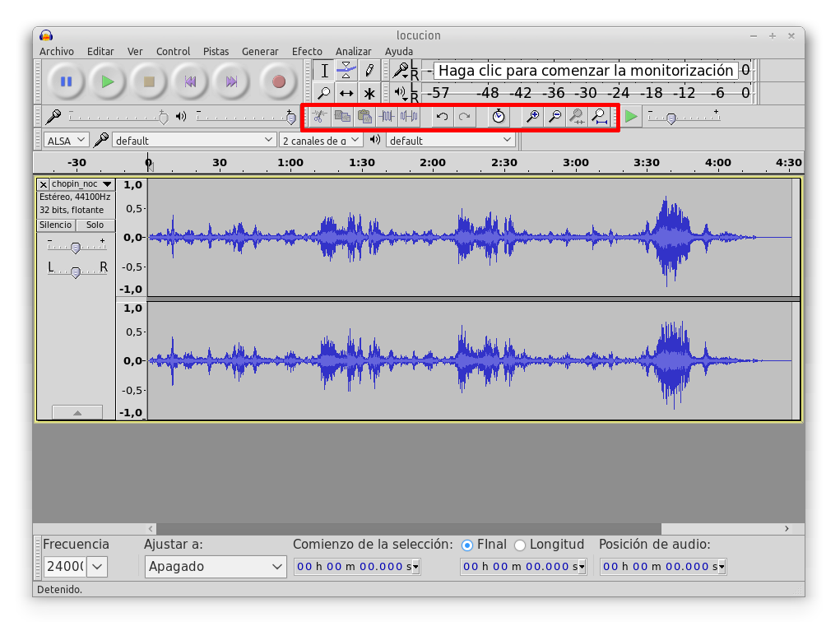This screenshot has height=631, width=840.
Task: Adjust the track L/R pan slider
Action: [76, 272]
